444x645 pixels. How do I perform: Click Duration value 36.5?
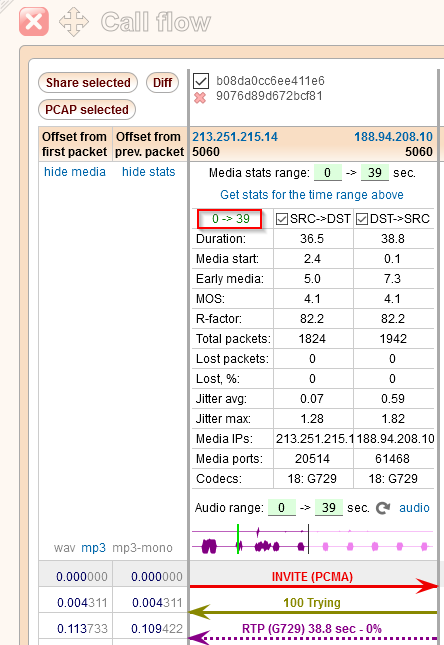point(312,239)
